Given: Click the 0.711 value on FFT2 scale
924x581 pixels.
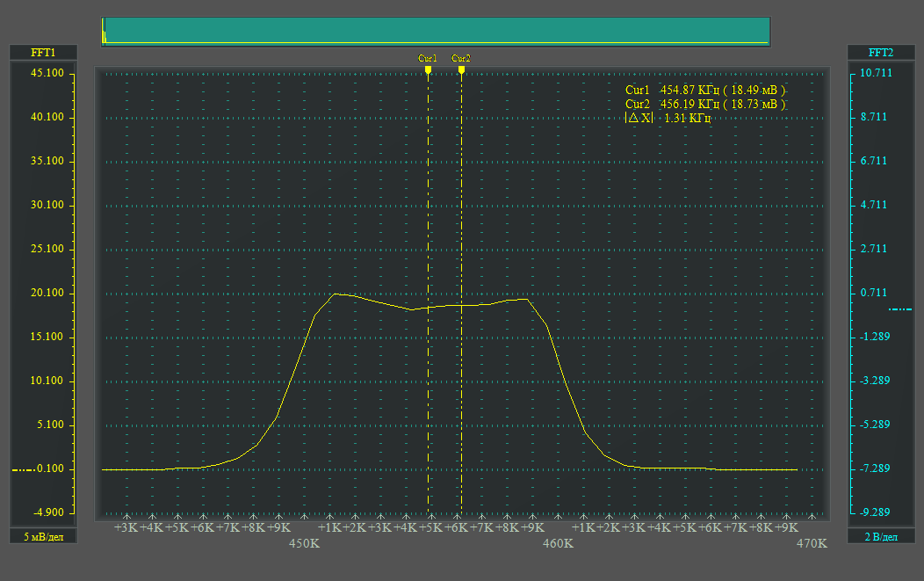Looking at the screenshot, I should pos(873,294).
